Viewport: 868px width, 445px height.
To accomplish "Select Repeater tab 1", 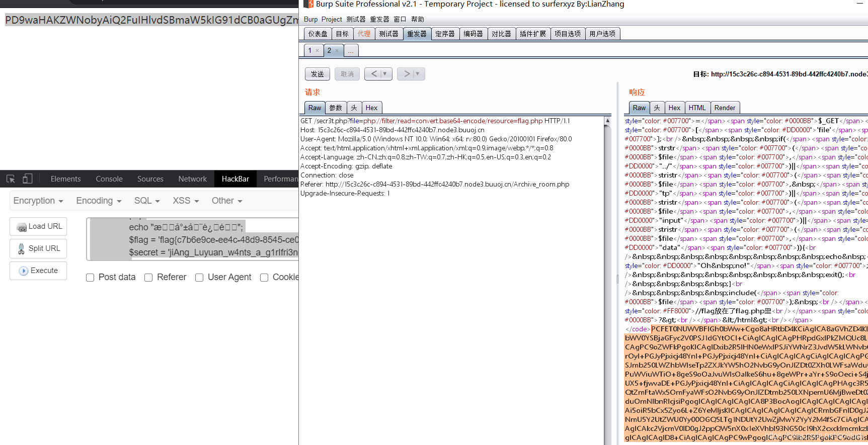I will 310,50.
